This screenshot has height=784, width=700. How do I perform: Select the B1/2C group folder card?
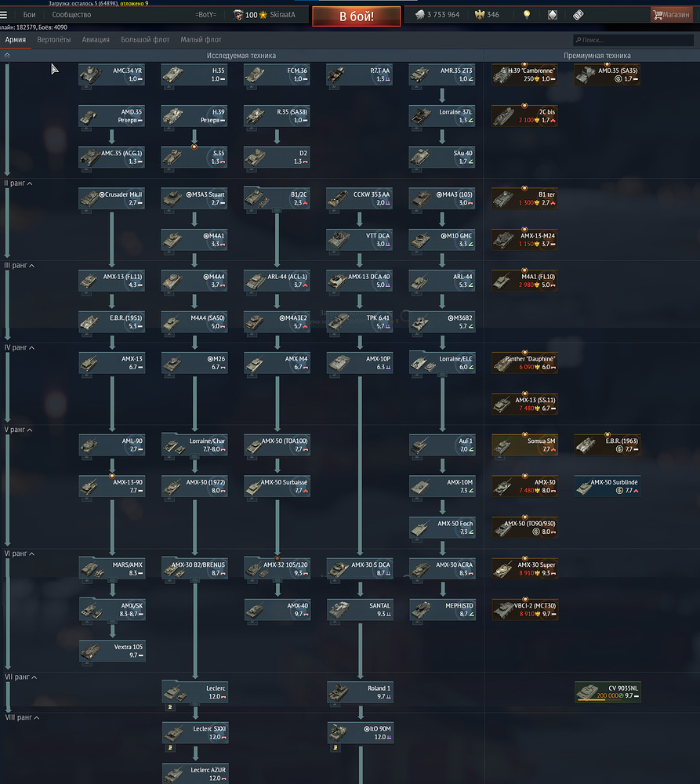277,198
